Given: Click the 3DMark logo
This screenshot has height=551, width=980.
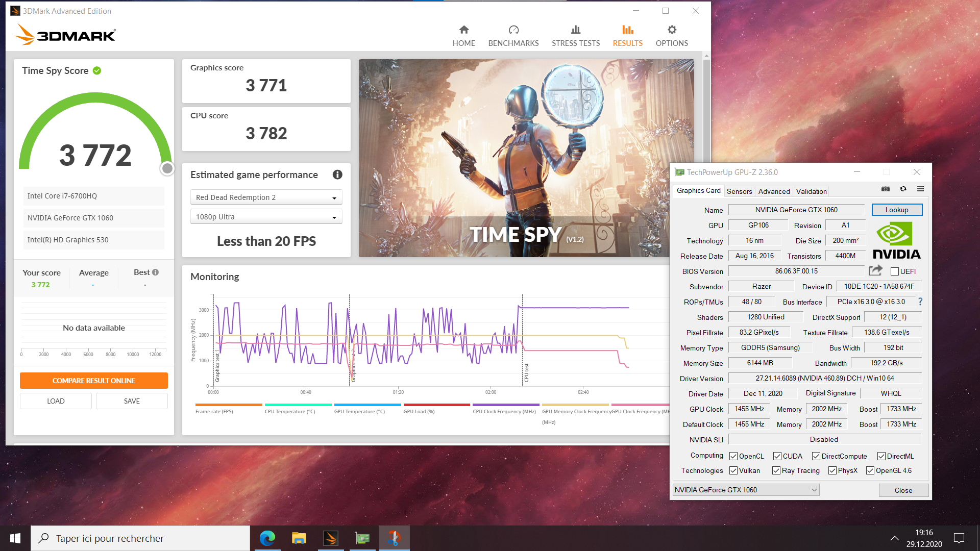Looking at the screenshot, I should click(65, 35).
